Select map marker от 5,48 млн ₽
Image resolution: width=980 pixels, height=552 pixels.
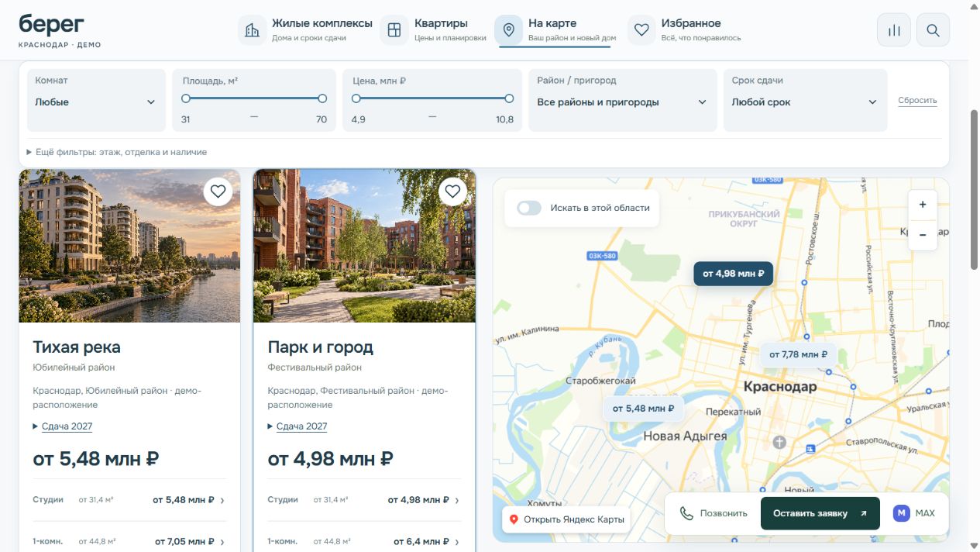coord(643,409)
